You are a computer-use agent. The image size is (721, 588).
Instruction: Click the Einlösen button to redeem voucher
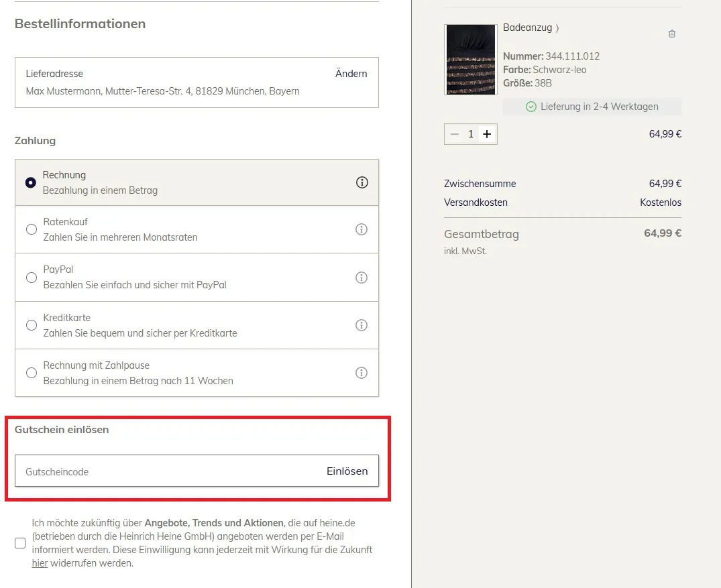pyautogui.click(x=347, y=471)
